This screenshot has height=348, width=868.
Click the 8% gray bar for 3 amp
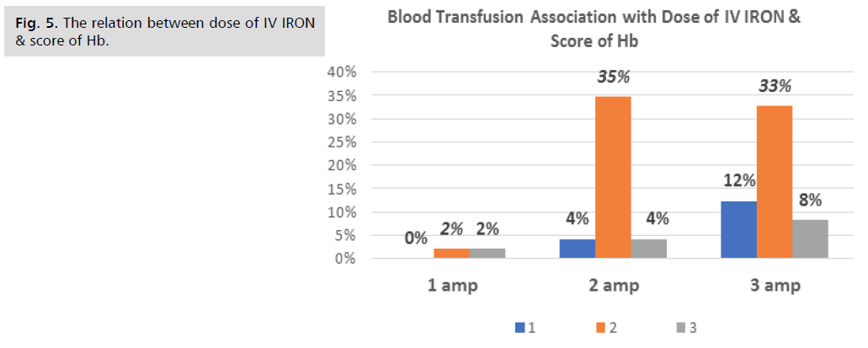point(810,239)
